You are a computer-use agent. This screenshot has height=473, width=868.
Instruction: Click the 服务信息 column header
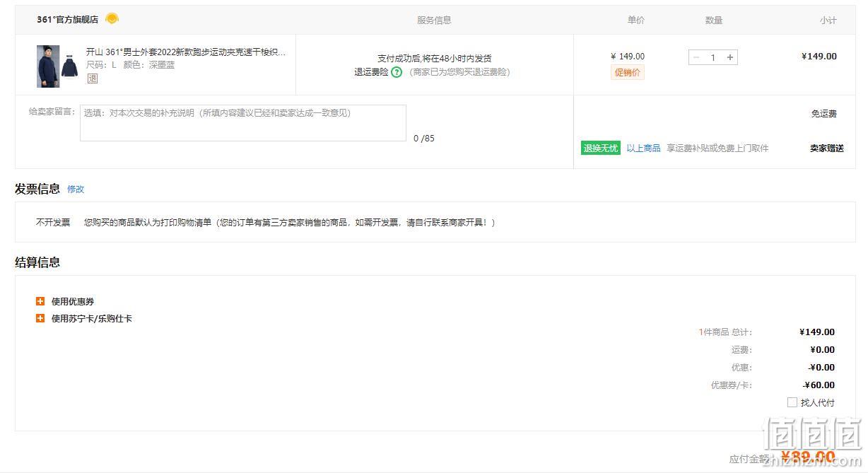point(434,20)
